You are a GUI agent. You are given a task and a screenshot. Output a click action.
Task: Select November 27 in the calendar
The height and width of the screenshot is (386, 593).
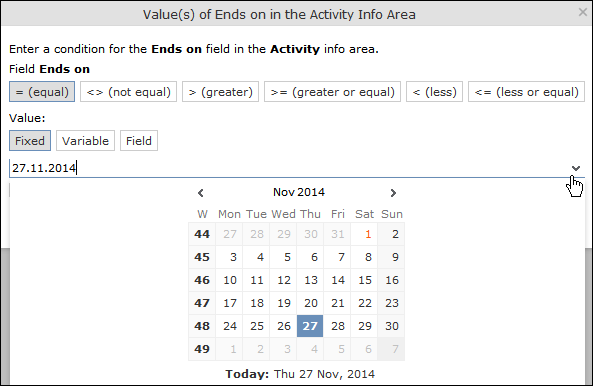click(310, 326)
